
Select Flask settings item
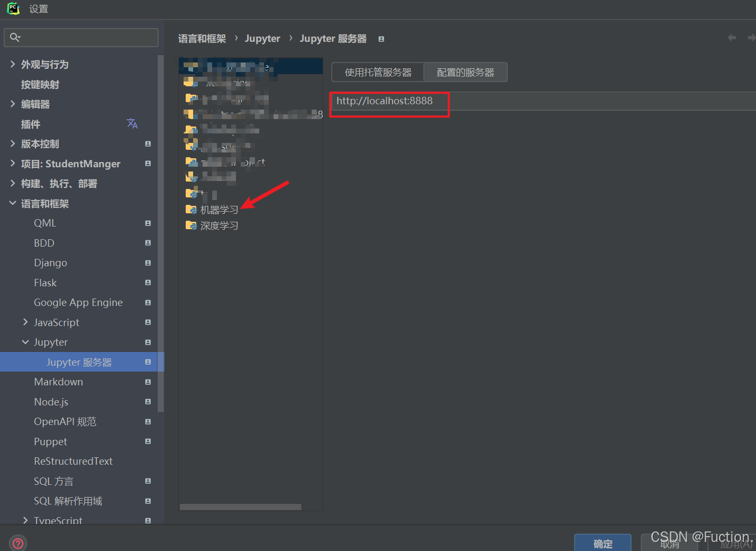[x=45, y=283]
